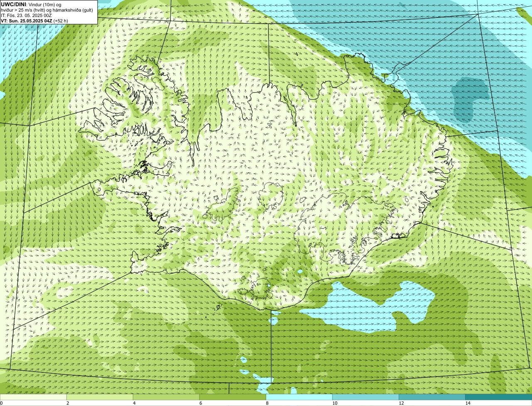Pick the pale cyan 8–10 legend swatch
532x406 pixels.
tap(299, 397)
